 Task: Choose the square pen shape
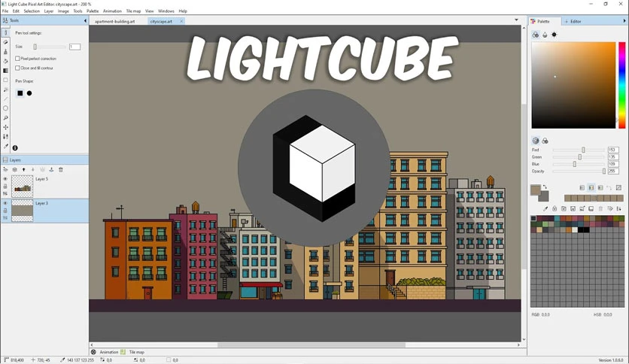(20, 93)
